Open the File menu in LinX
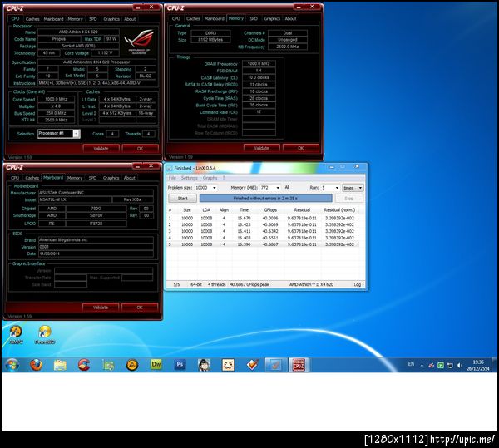Viewport: 499px width, 448px height. point(172,178)
